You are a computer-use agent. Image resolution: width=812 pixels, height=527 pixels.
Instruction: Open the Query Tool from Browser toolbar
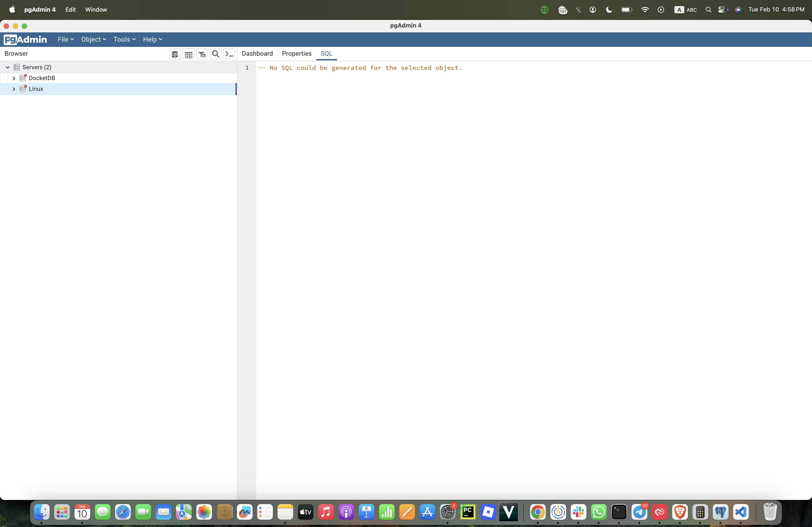pos(175,54)
